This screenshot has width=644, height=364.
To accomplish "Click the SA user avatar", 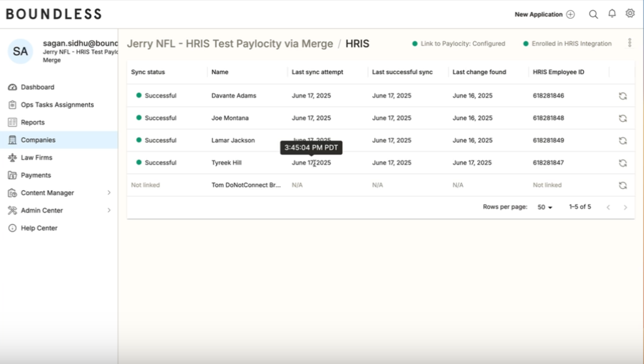I will (x=20, y=51).
